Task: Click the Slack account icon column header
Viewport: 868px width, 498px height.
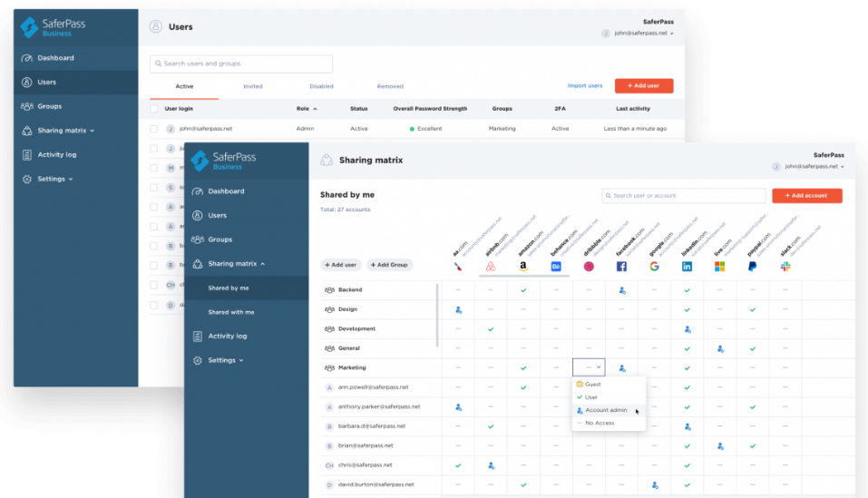Action: pos(785,267)
